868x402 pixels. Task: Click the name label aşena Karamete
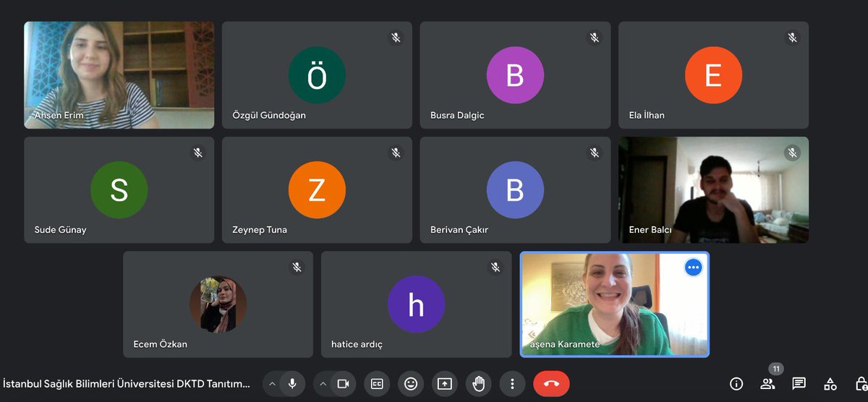pos(565,344)
